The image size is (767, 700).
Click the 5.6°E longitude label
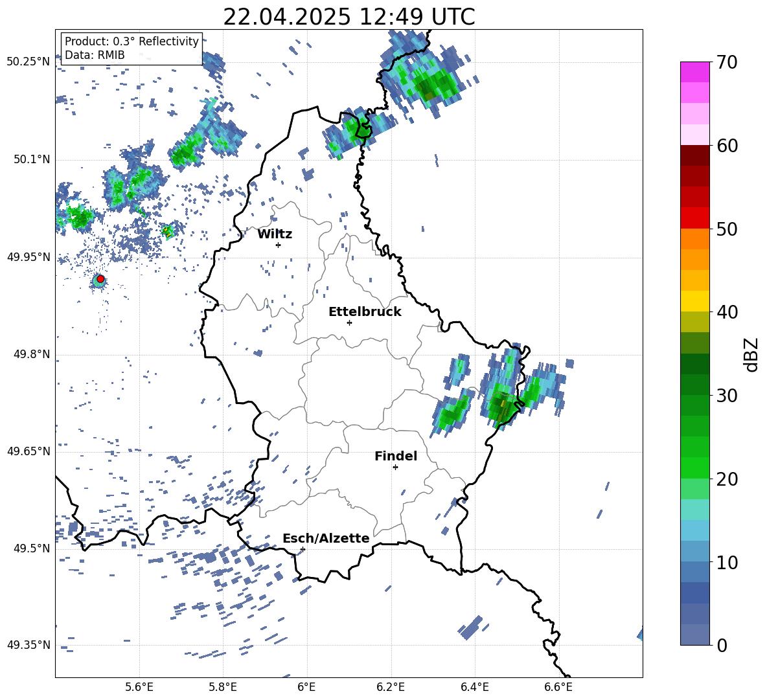coord(139,687)
